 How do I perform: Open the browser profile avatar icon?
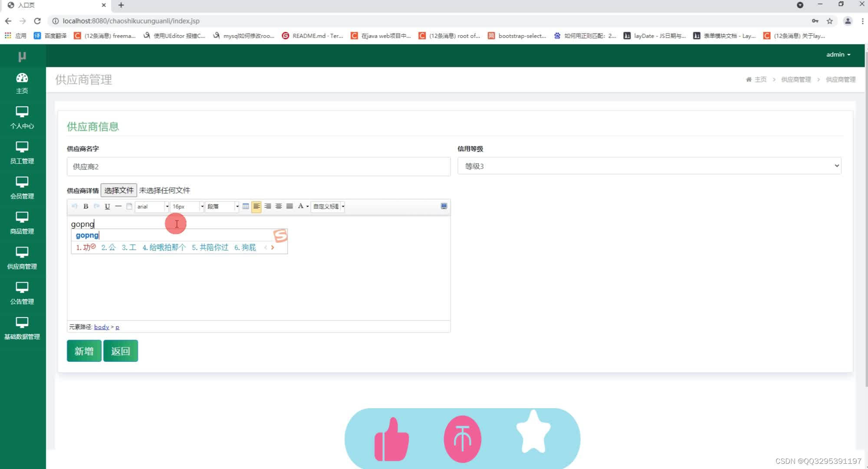click(848, 21)
